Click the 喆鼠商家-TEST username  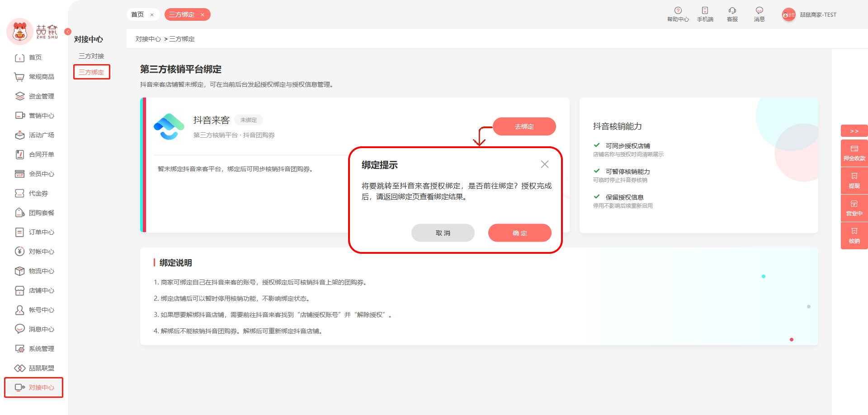click(818, 15)
